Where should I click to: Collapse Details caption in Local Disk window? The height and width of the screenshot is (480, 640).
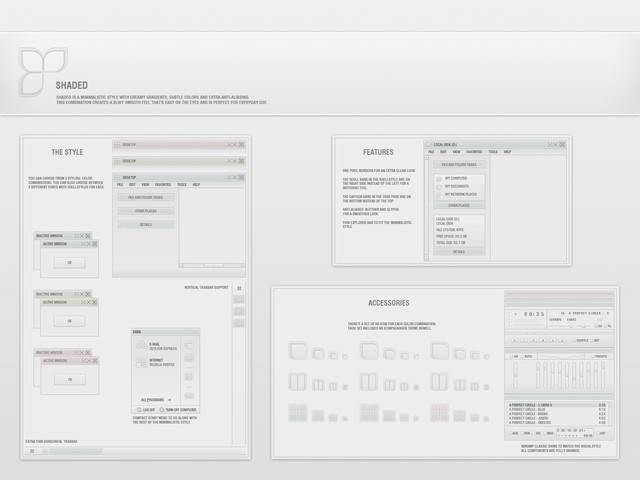[459, 252]
